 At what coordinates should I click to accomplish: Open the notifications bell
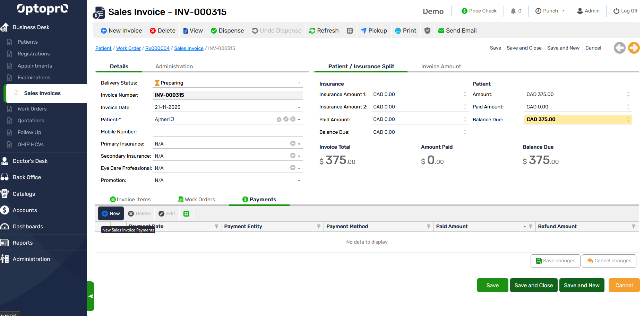(x=513, y=11)
